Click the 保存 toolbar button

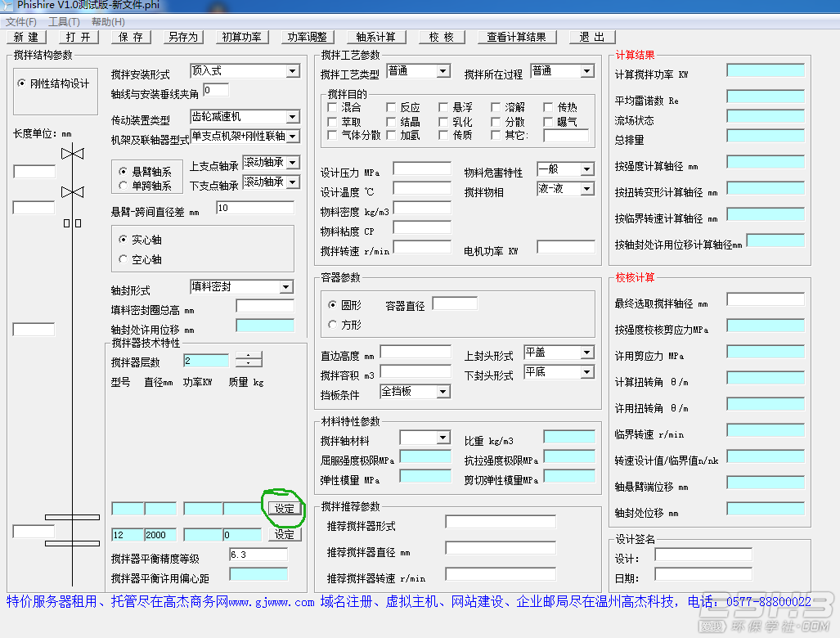click(x=131, y=37)
